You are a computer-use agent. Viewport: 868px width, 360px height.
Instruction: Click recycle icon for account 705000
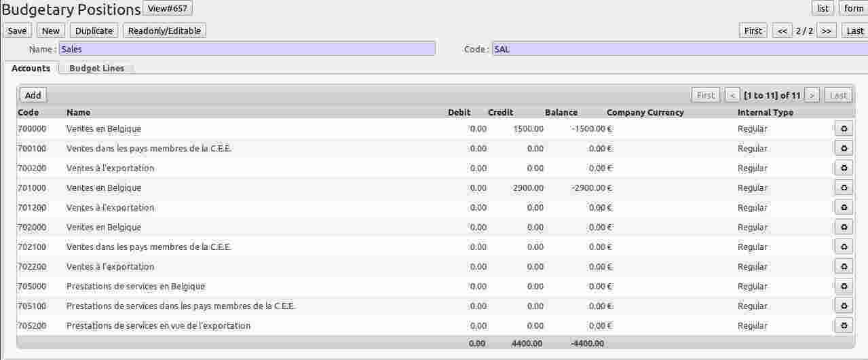click(x=844, y=287)
